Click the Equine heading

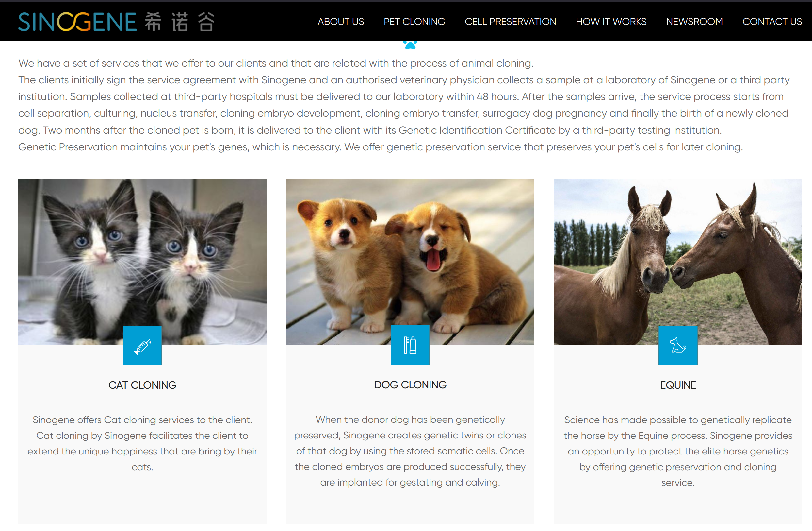(x=678, y=385)
